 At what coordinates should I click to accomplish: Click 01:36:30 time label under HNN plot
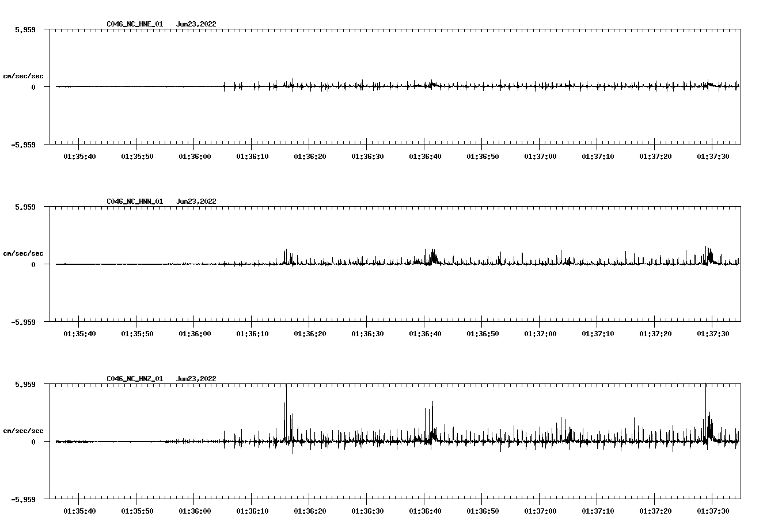pos(367,334)
